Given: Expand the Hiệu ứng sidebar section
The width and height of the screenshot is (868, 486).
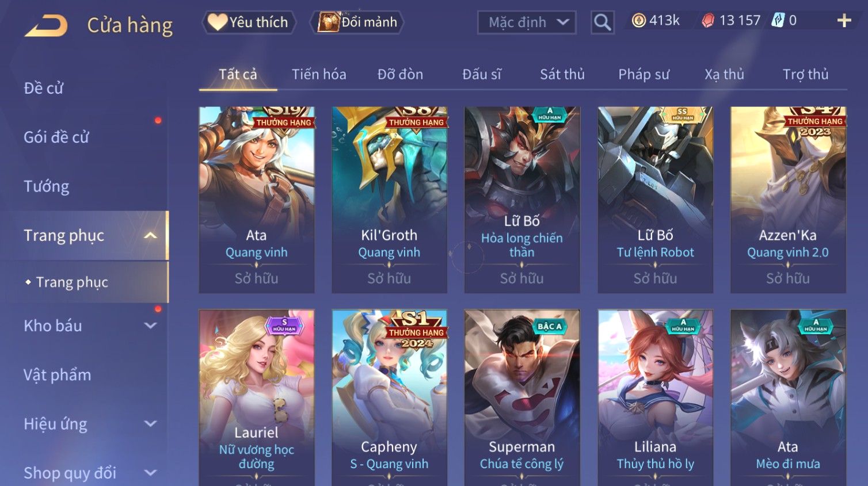Looking at the screenshot, I should click(x=150, y=424).
